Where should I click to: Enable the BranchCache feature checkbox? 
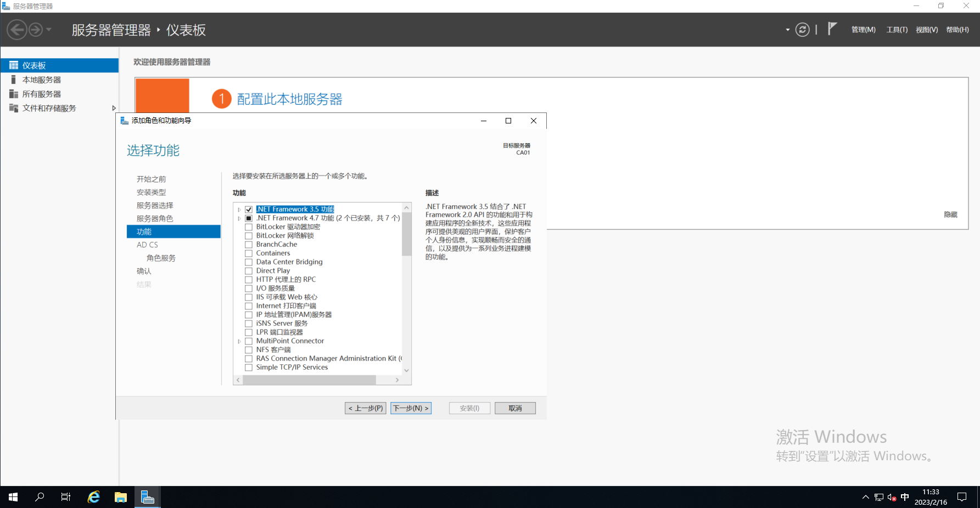click(249, 245)
